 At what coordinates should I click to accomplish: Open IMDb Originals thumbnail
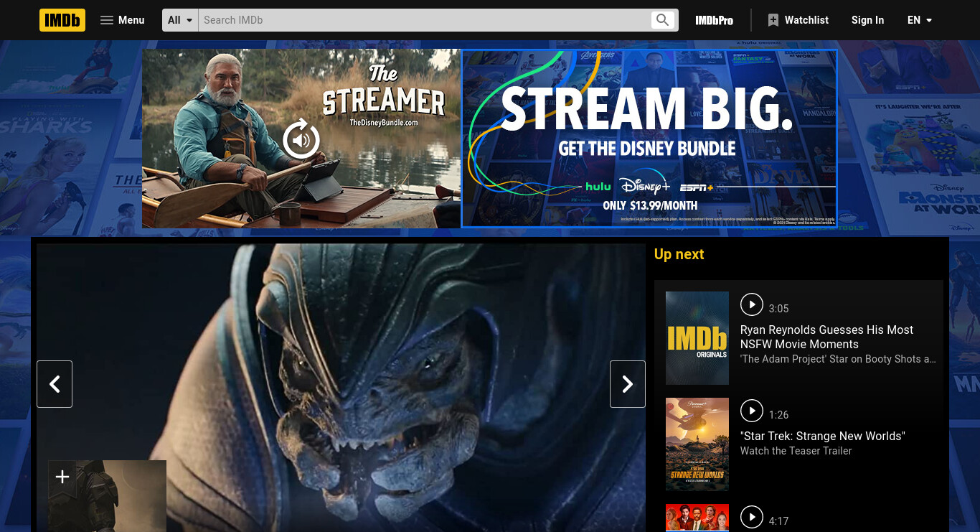pyautogui.click(x=697, y=338)
